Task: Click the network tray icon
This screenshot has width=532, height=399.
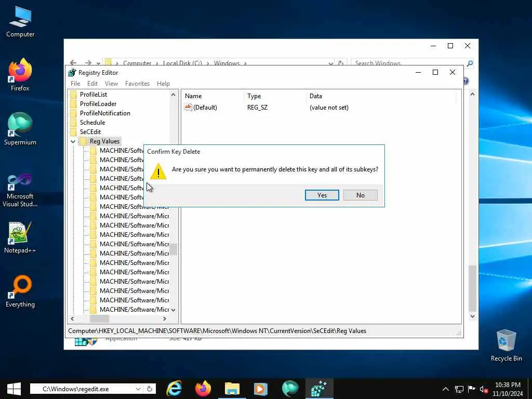Action: (x=459, y=389)
